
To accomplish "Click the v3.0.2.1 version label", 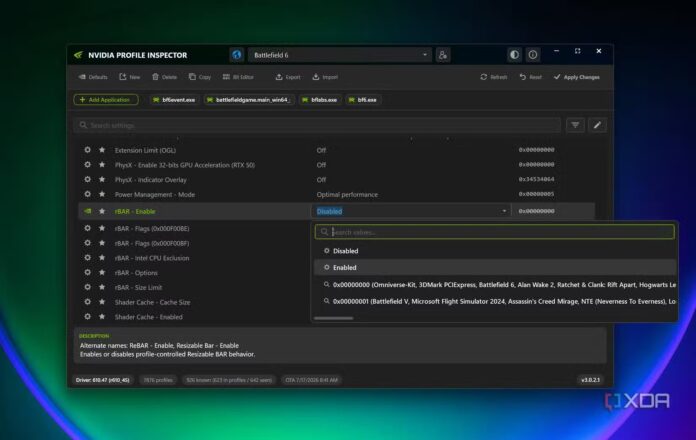I will pyautogui.click(x=590, y=380).
